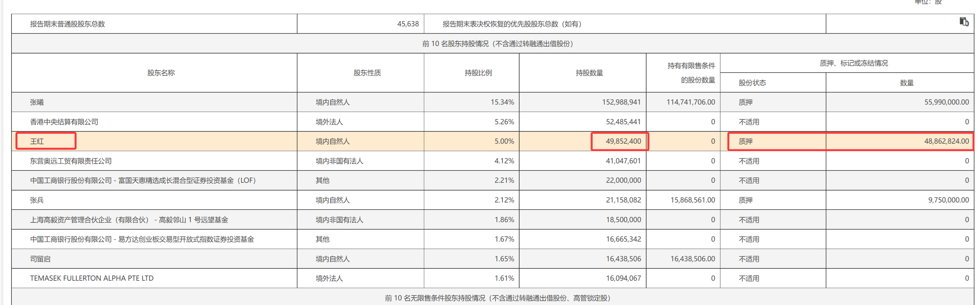
Task: Select the 易方达创业板 index fund shareholder cell
Action: click(142, 239)
